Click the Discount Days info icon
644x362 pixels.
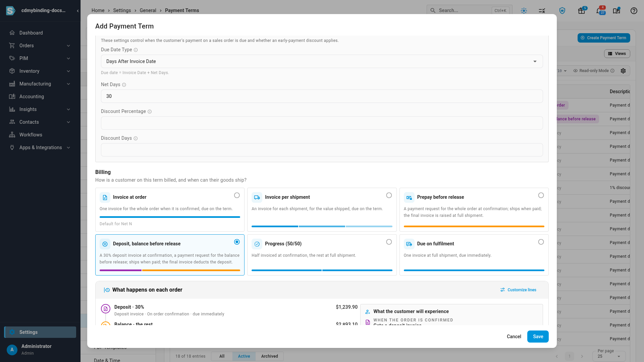pyautogui.click(x=136, y=138)
